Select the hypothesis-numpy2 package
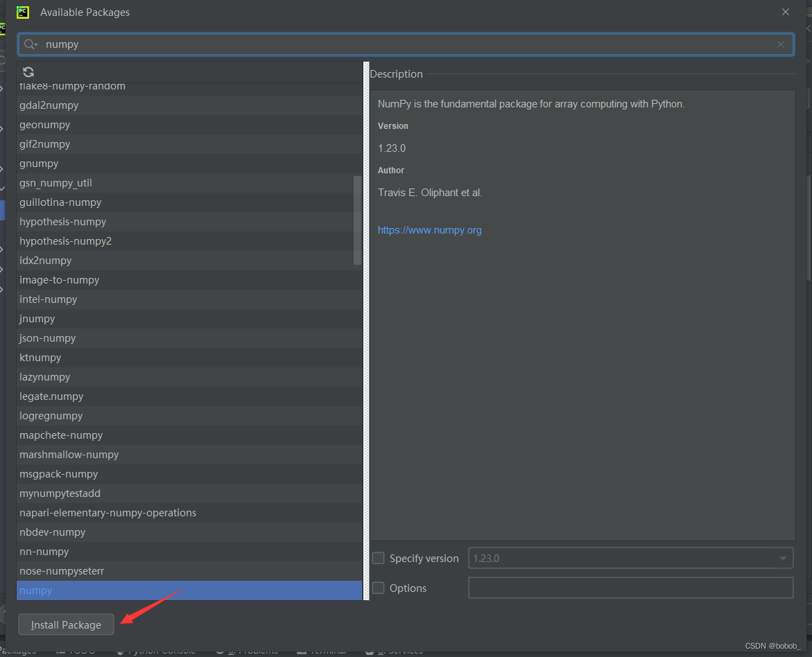Viewport: 812px width, 657px height. 189,241
